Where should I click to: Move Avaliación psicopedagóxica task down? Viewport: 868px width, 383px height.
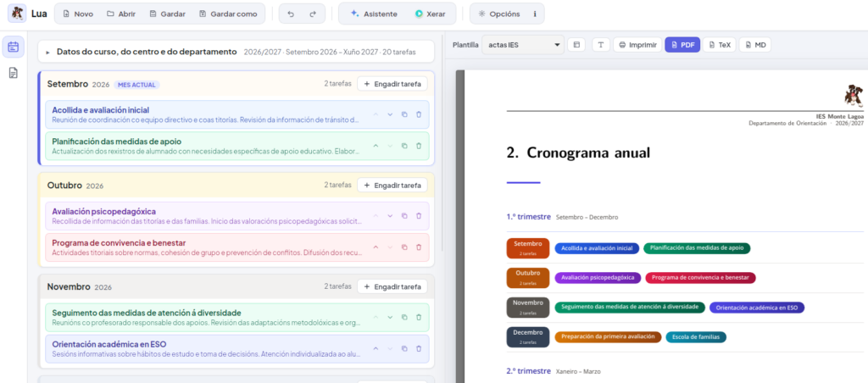(390, 216)
